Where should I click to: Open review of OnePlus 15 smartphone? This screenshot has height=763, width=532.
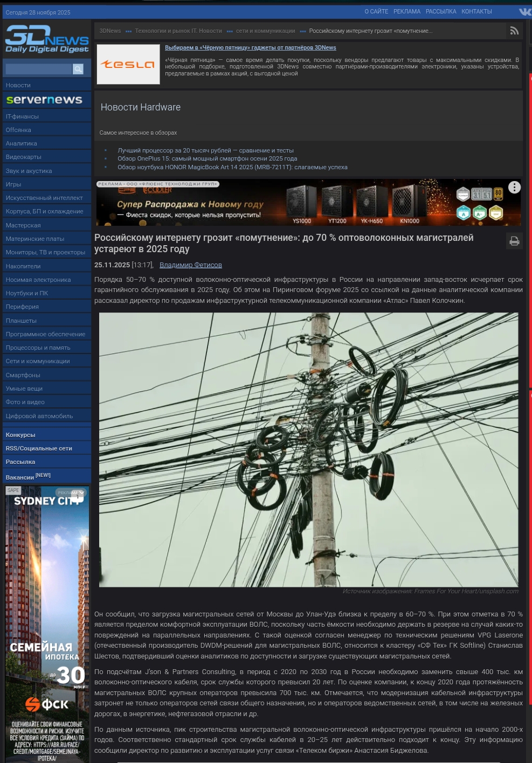coord(206,158)
